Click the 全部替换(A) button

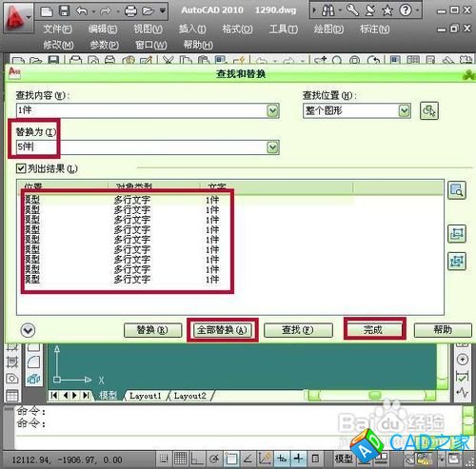(223, 330)
